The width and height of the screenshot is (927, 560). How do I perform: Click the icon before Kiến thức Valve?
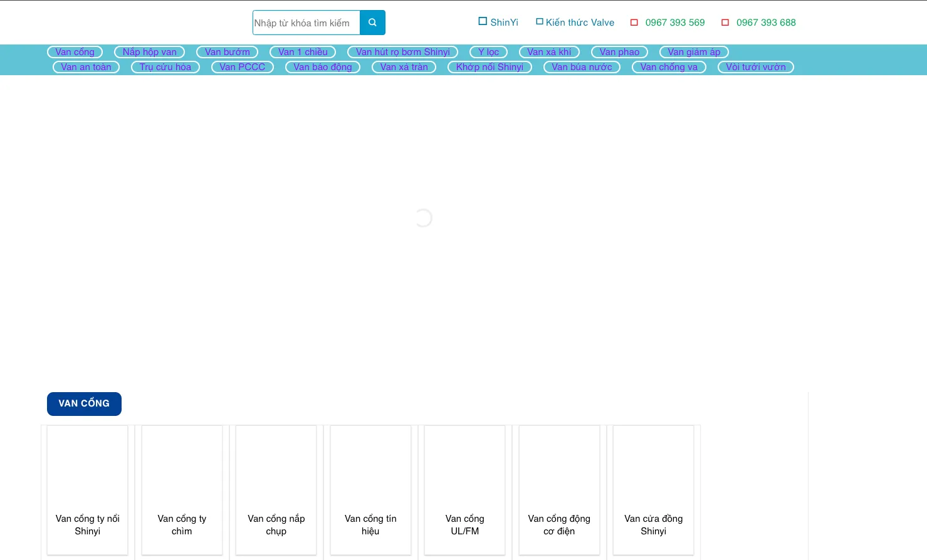coord(539,22)
